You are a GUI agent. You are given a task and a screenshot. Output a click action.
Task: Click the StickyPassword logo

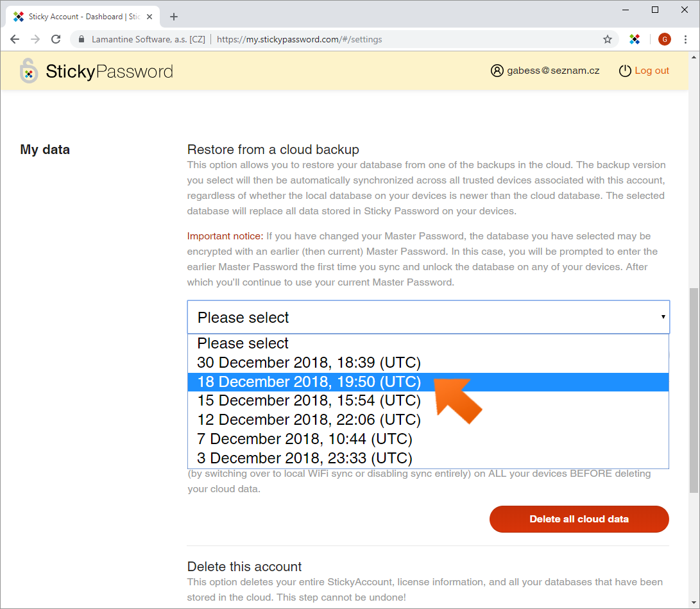(96, 71)
